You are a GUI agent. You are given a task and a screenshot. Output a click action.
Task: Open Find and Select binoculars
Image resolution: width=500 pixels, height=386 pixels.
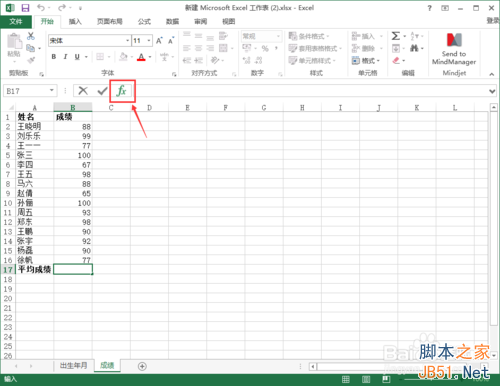pos(414,48)
